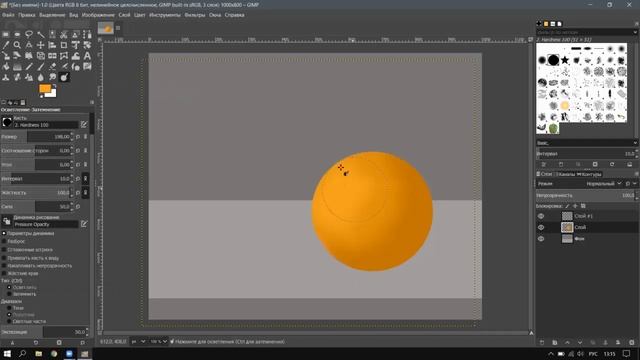Screen dimensions: 640x360
Task: Hide the Слой #1 layer eye
Action: point(541,216)
